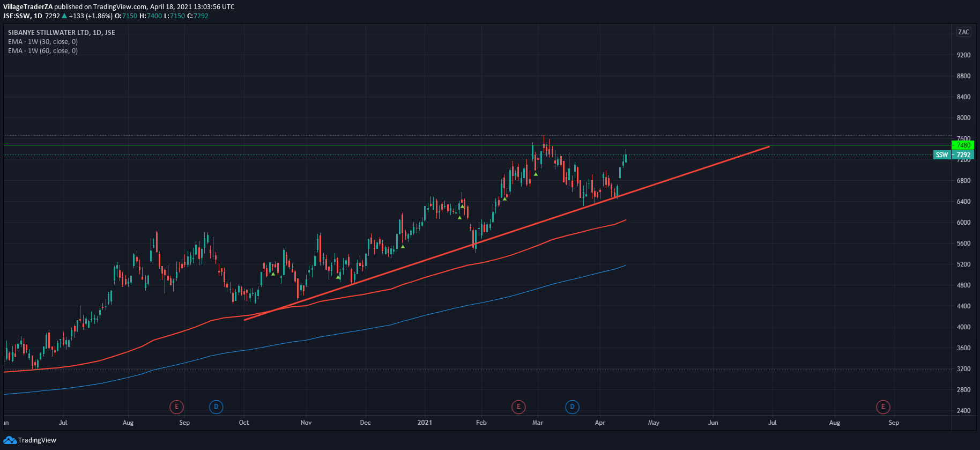
Task: Open the earnings marker between Aug and Sep 2020
Action: coord(176,407)
